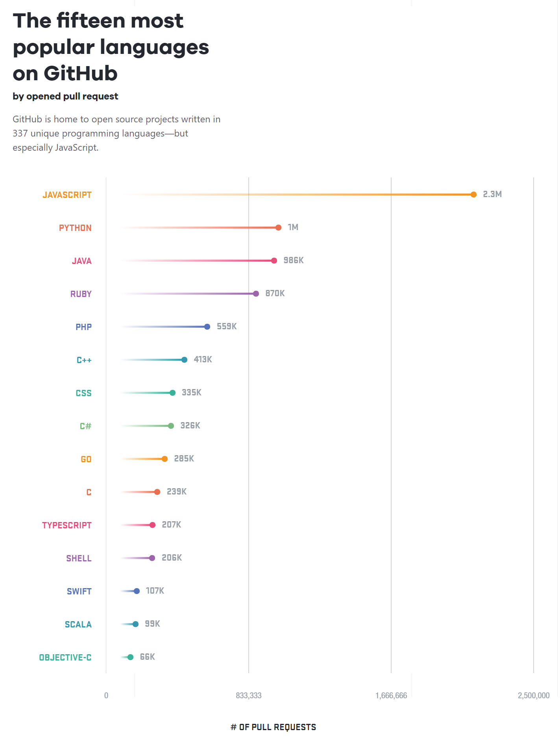This screenshot has width=560, height=738.
Task: Click the 'by opened pull request' subtitle
Action: tap(65, 96)
